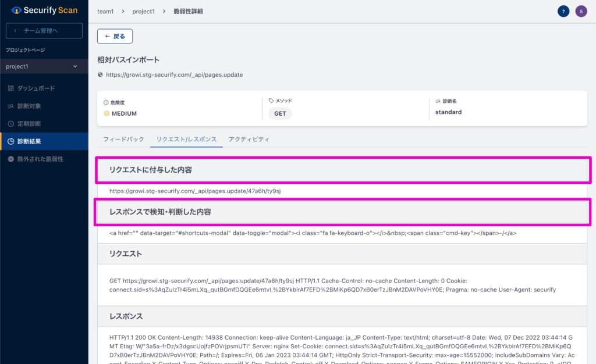This screenshot has width=596, height=364.
Task: Select 診断結果 in the sidebar
Action: (44, 141)
